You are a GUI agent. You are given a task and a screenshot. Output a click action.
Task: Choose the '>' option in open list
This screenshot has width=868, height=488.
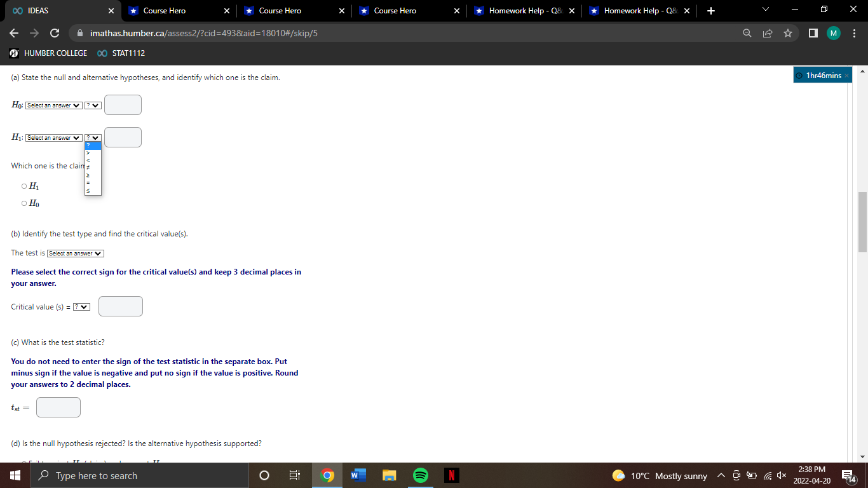click(93, 152)
